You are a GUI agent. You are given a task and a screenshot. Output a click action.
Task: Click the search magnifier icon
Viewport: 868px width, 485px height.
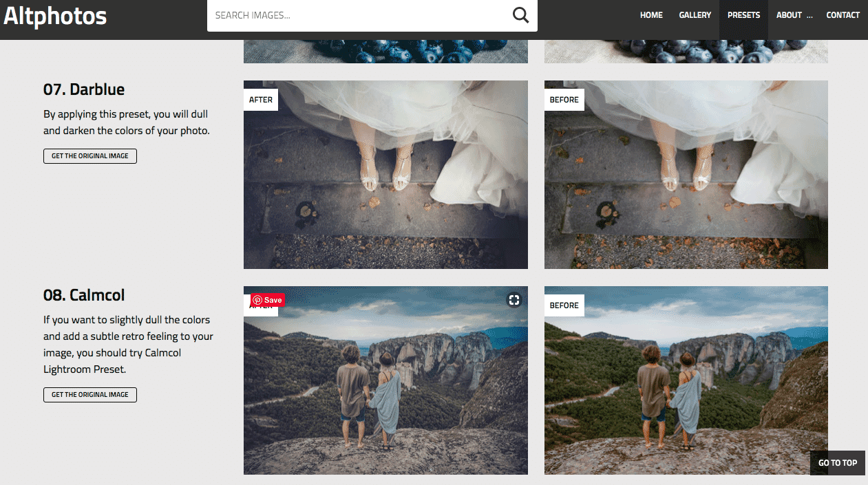pos(520,14)
